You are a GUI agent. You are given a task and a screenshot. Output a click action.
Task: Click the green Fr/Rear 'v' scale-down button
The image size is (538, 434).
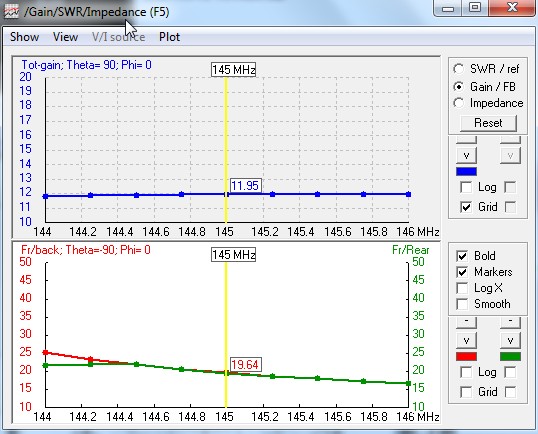click(x=510, y=340)
